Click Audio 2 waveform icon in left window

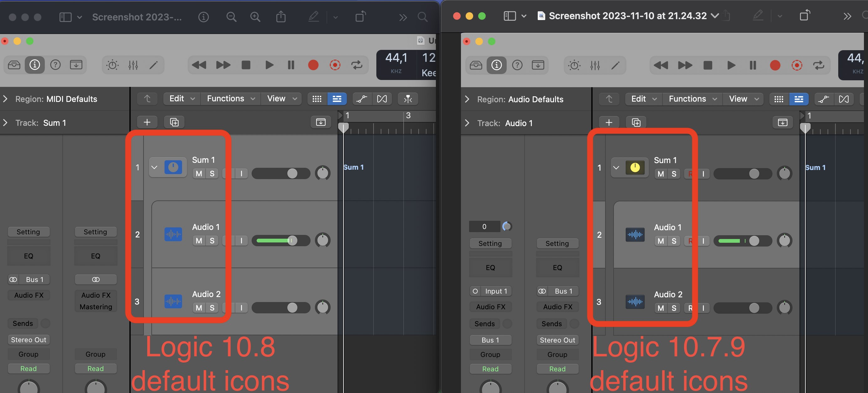click(173, 302)
